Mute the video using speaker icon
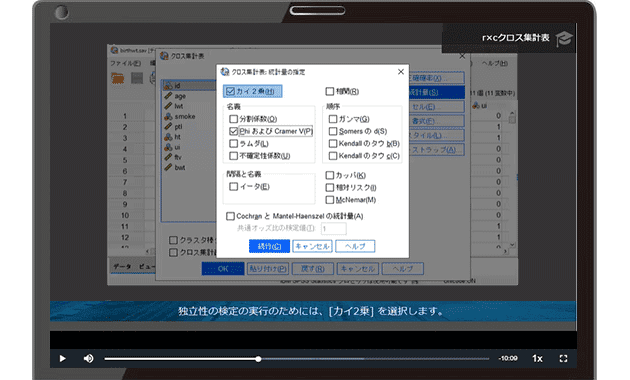The width and height of the screenshot is (630, 380). coord(88,358)
